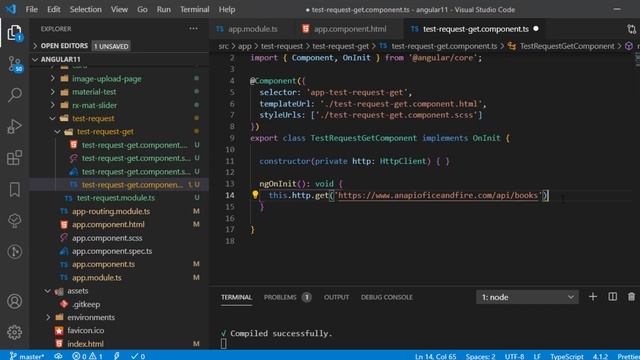Create a new terminal with plus icon
The image size is (640, 360).
(593, 297)
